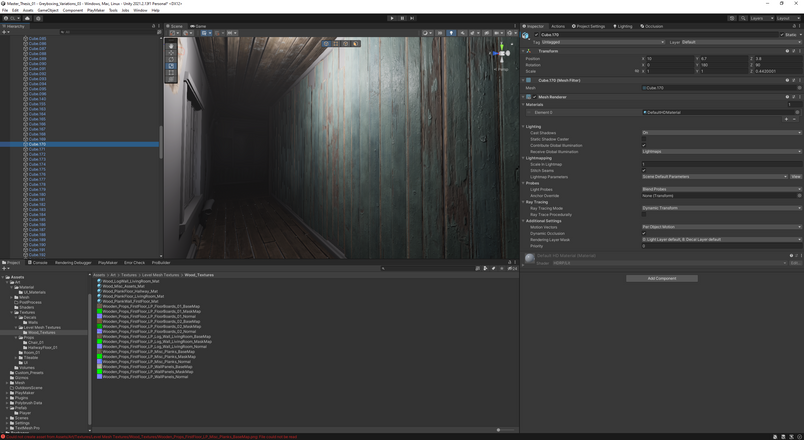Select Cube.172 in the Hierarchy
Screen dimensions: 804x440
coord(37,154)
